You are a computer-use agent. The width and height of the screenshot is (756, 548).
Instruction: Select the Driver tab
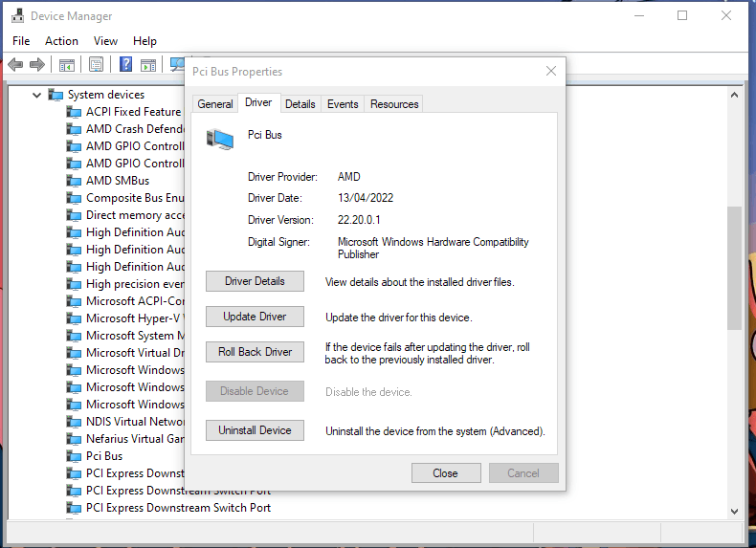[x=258, y=102]
